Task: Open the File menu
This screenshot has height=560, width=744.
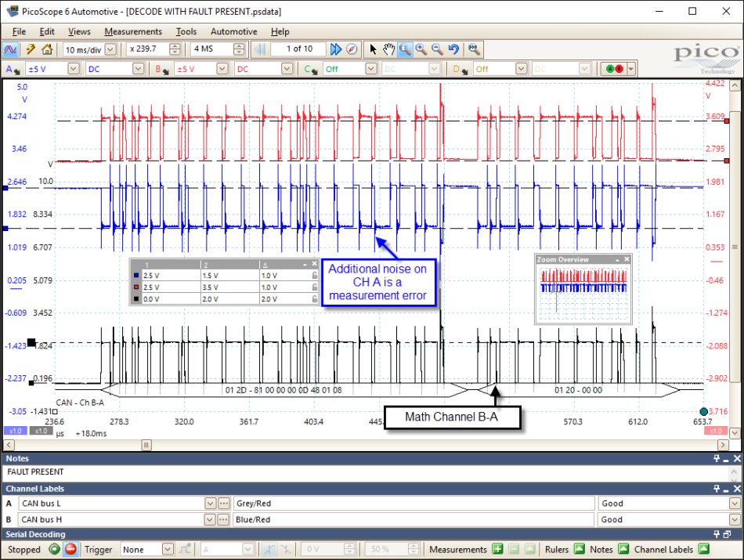Action: 19,32
